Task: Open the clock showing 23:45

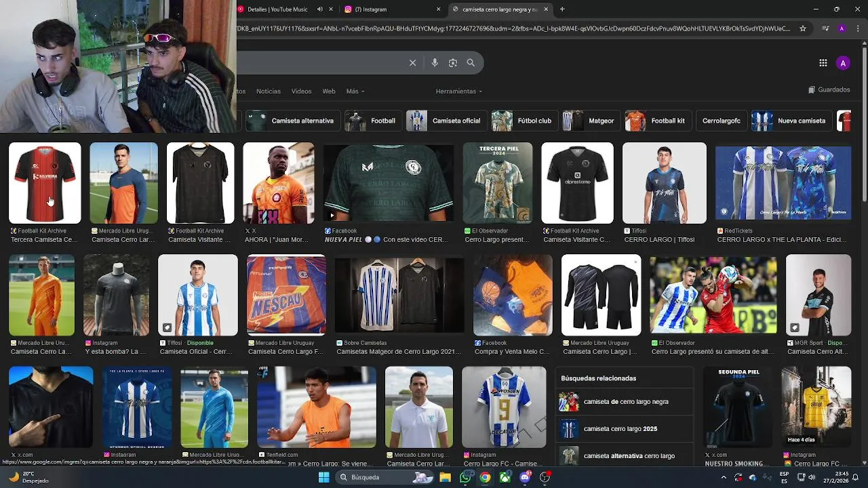Action: point(836,477)
